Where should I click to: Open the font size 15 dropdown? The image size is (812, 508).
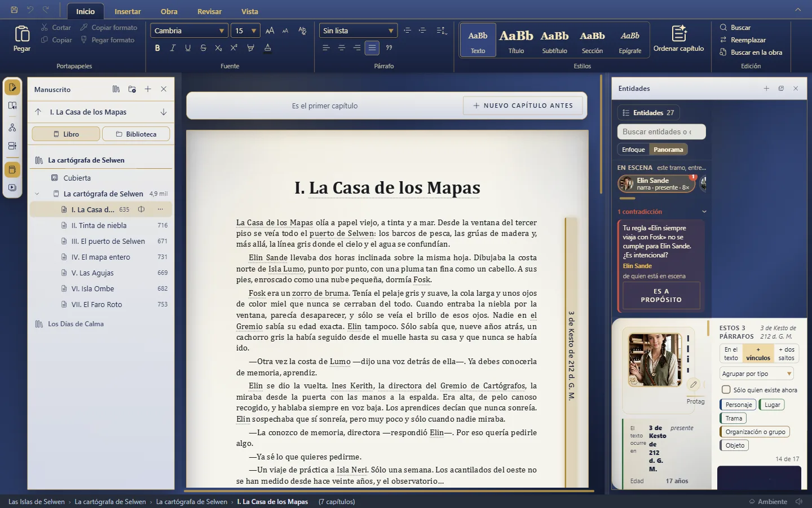click(x=245, y=30)
